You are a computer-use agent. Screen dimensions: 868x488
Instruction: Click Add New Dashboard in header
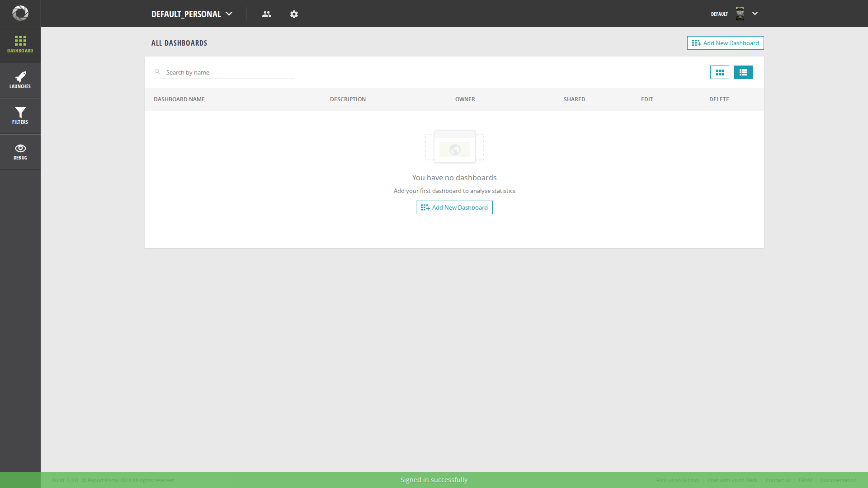pos(726,43)
